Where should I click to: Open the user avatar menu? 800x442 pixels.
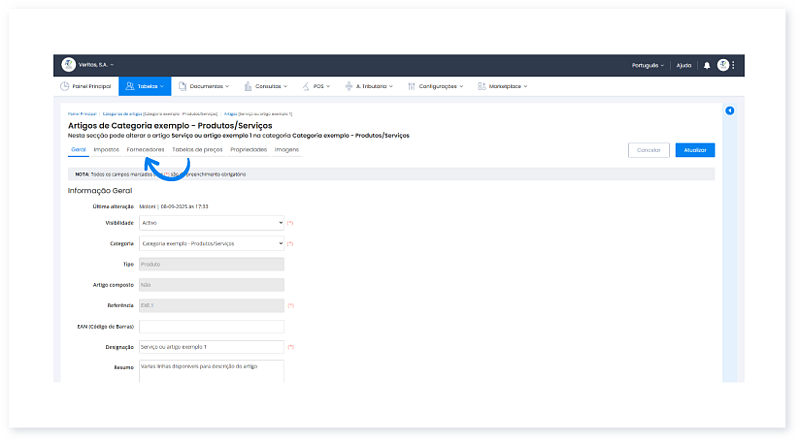722,65
